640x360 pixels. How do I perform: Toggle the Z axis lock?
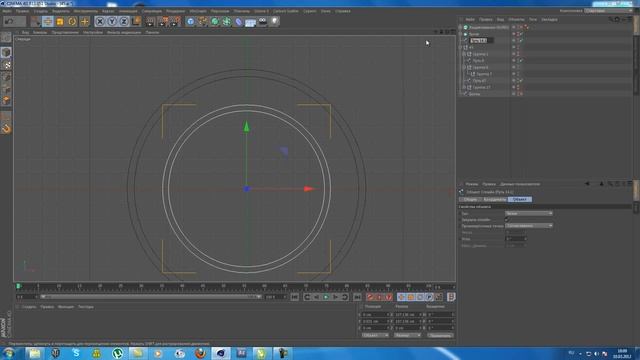pos(124,21)
